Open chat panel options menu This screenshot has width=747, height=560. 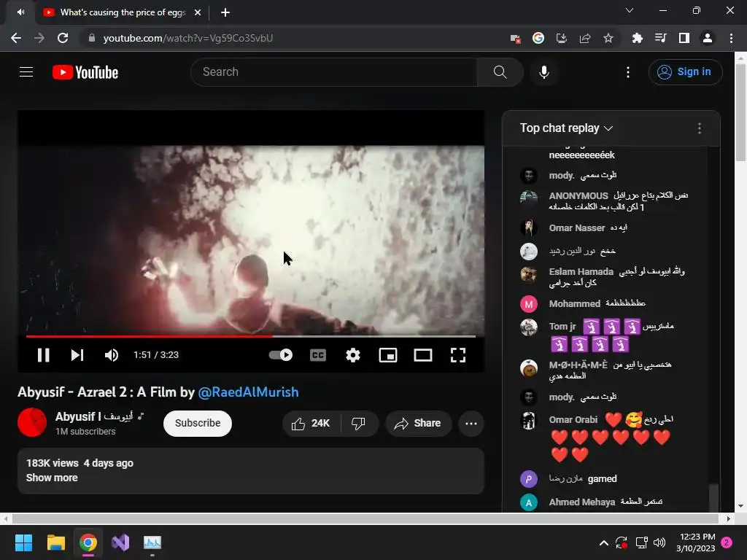click(x=700, y=128)
